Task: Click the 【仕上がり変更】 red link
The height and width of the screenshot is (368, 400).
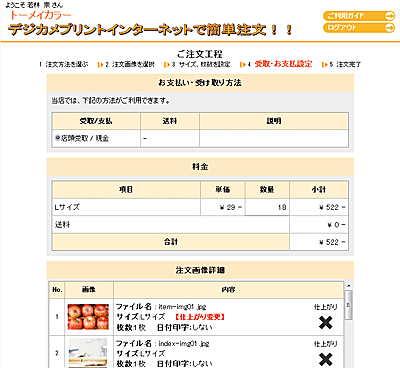Action: tap(200, 317)
